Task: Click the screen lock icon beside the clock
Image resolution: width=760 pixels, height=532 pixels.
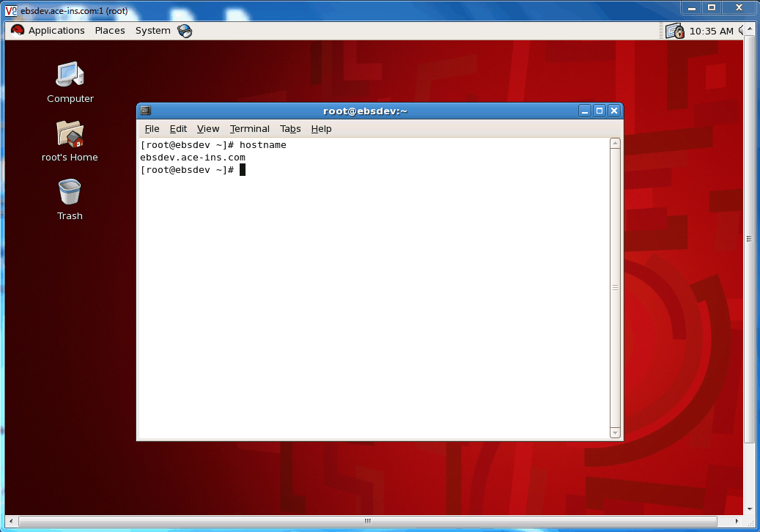Action: [674, 31]
